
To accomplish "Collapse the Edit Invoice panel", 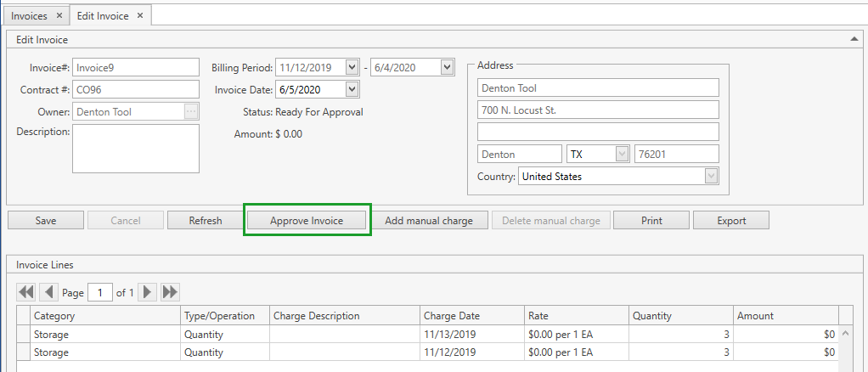I will [854, 39].
